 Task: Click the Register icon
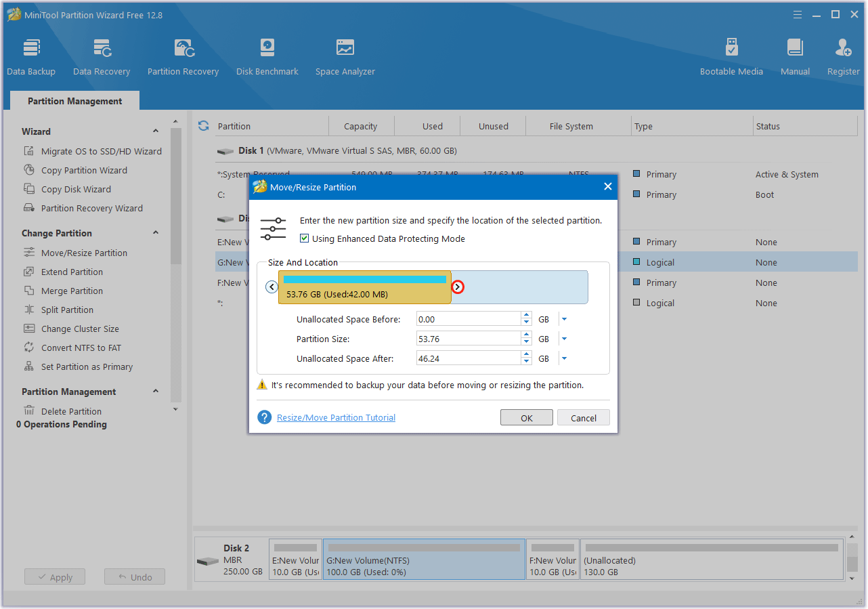(844, 57)
